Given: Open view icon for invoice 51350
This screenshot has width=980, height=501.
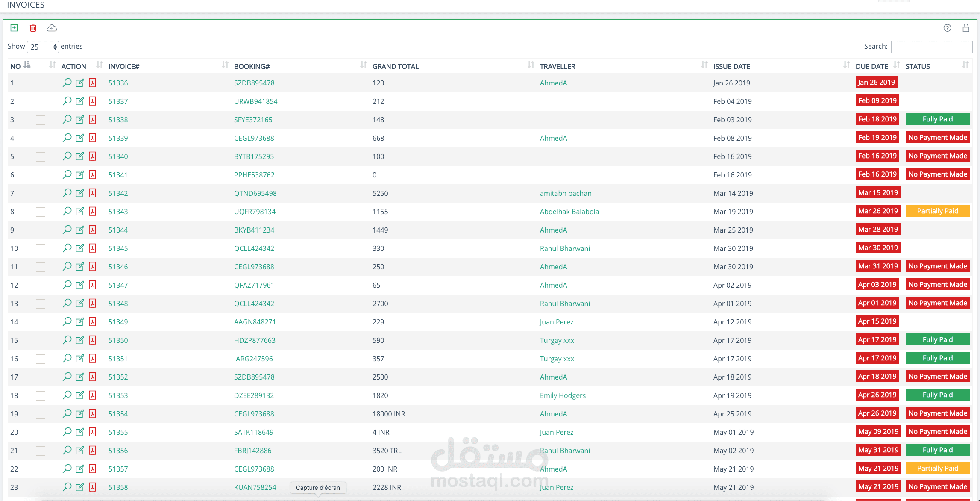Looking at the screenshot, I should [x=67, y=340].
